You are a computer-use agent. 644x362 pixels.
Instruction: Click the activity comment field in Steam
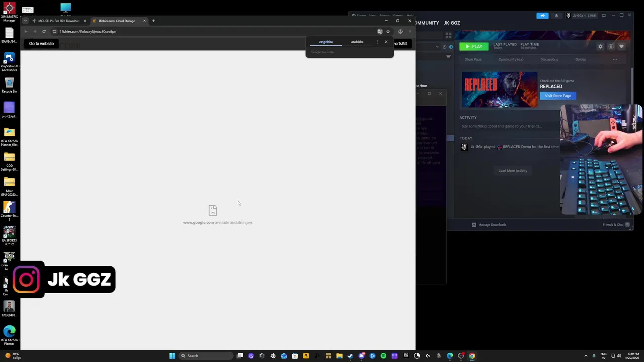pyautogui.click(x=508, y=126)
